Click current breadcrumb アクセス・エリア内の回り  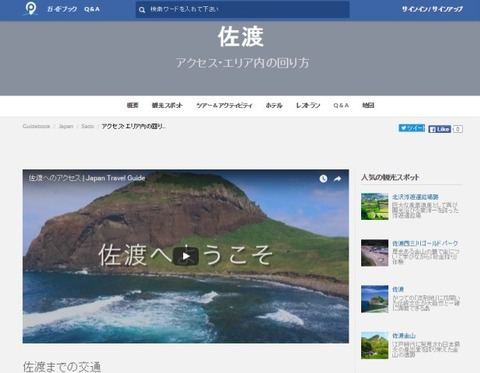pyautogui.click(x=133, y=126)
